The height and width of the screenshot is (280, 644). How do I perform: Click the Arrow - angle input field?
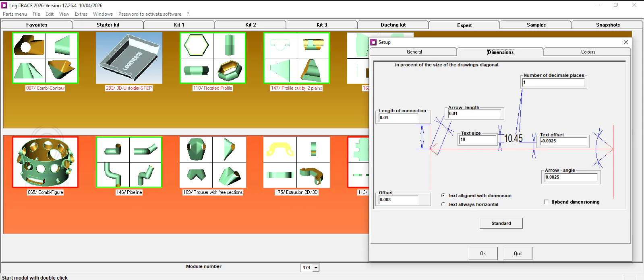(571, 177)
